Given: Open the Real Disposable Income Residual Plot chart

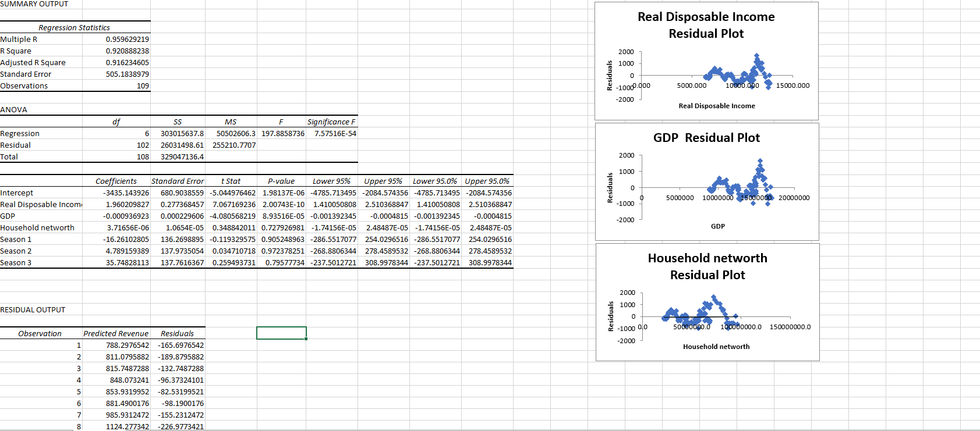Looking at the screenshot, I should [706, 61].
